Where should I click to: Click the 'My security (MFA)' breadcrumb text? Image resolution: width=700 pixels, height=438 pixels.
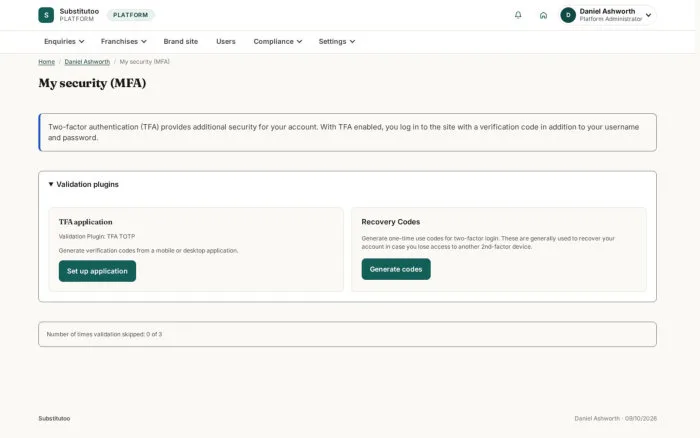coord(144,62)
